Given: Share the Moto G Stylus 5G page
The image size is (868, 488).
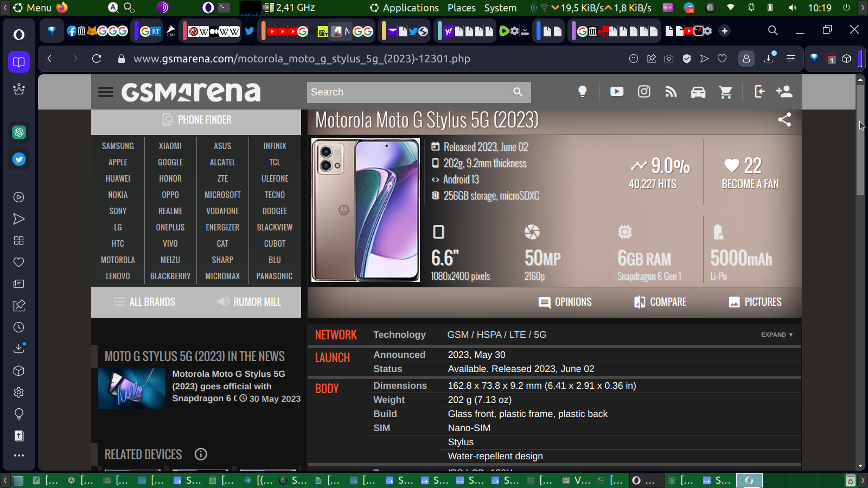Looking at the screenshot, I should click(784, 119).
